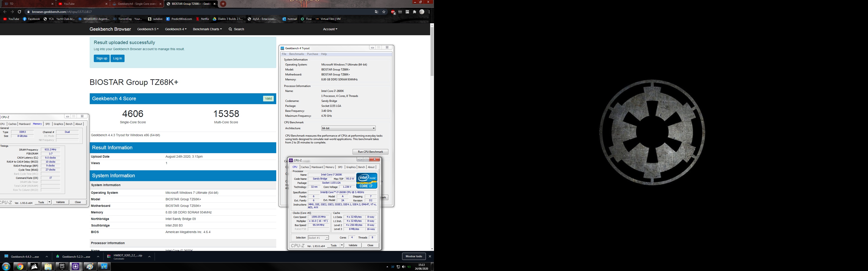Open the Facebook bookmark

tap(31, 19)
